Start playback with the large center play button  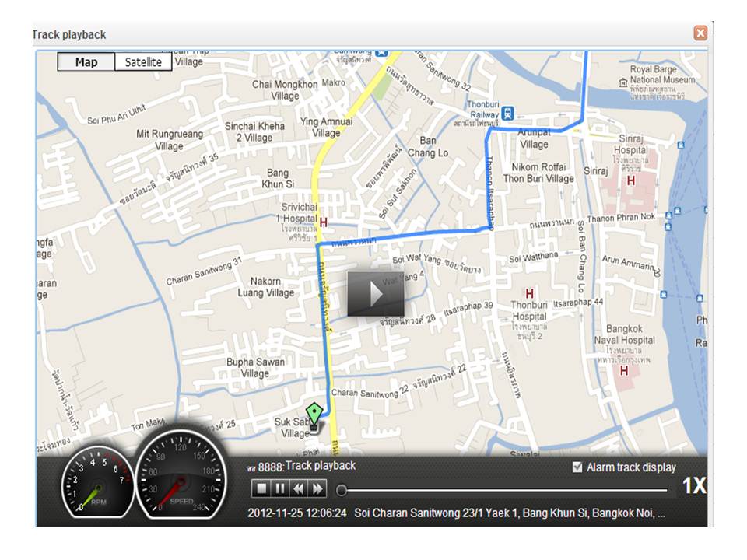tap(376, 294)
